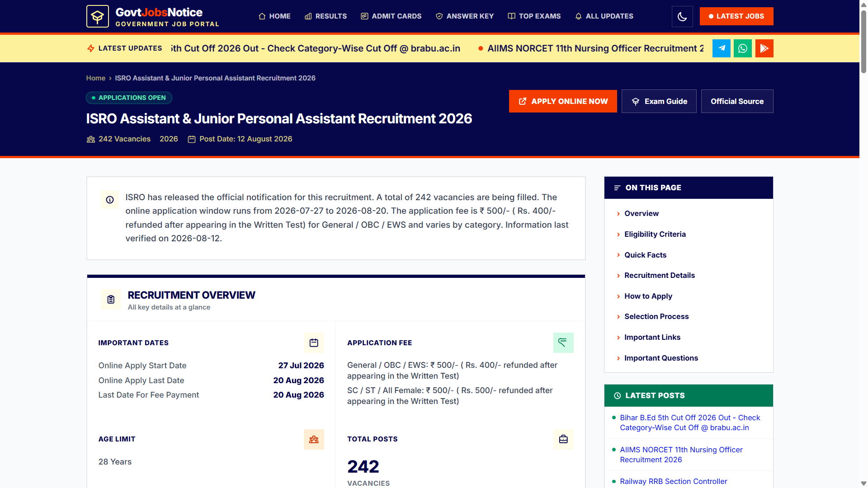This screenshot has height=488, width=868.
Task: Click the lightning bolt Latest Updates icon
Action: click(x=91, y=48)
